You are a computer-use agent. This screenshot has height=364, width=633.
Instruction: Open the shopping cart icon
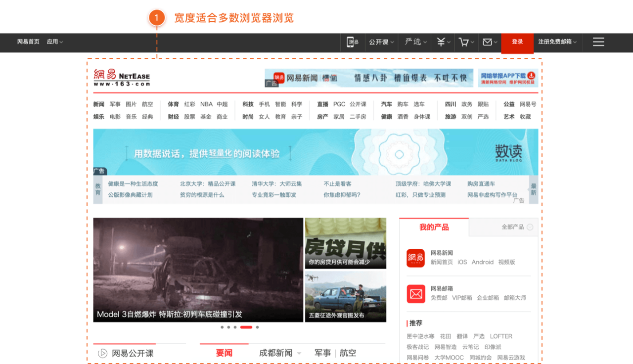coord(463,43)
